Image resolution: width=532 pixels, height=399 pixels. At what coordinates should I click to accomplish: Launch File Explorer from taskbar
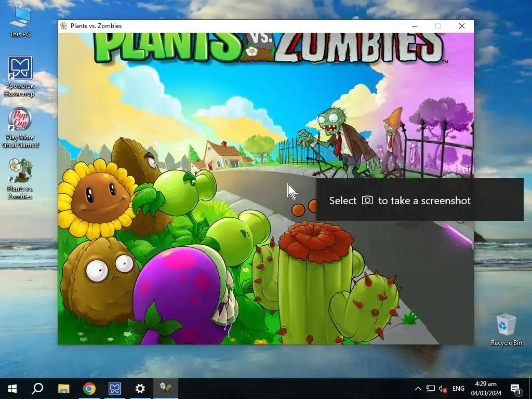[x=63, y=389]
